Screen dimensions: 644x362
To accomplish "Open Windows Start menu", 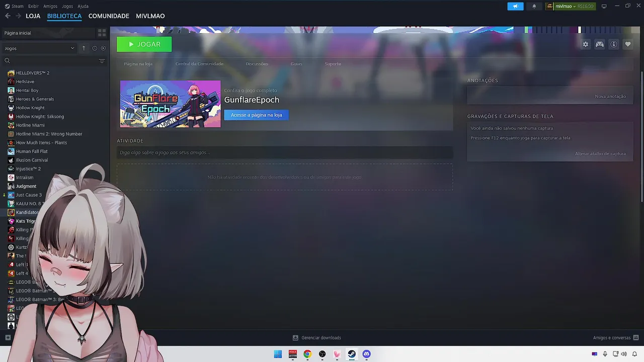I will 278,354.
